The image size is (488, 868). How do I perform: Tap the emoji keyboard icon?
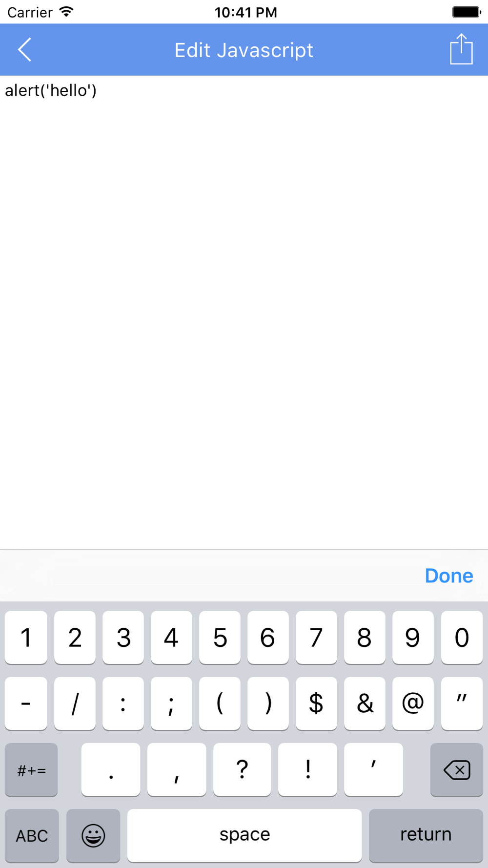tap(93, 835)
